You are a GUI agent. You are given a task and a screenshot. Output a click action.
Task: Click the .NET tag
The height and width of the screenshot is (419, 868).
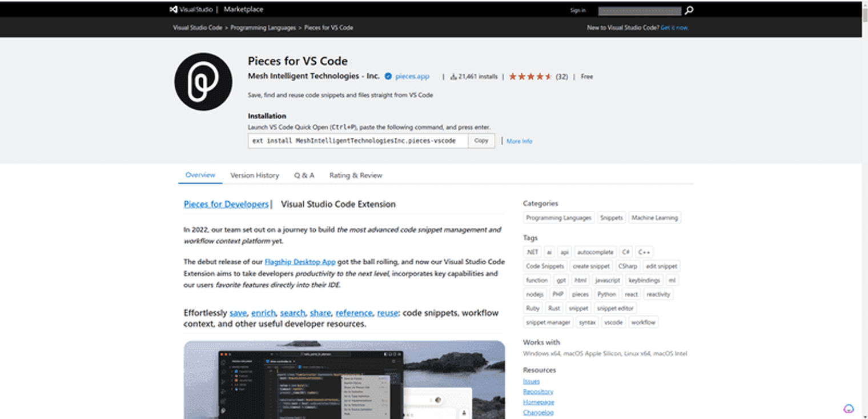click(532, 252)
